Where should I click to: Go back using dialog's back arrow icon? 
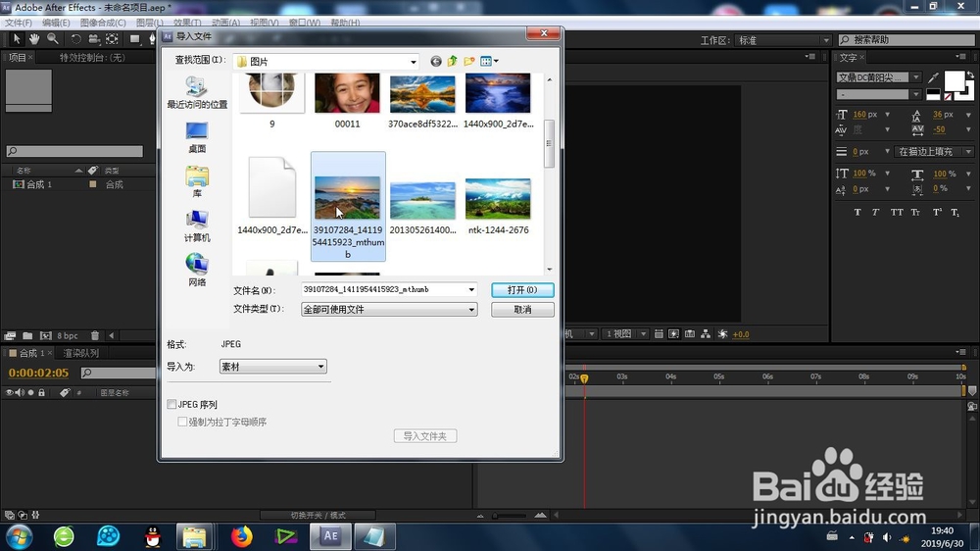coord(436,62)
